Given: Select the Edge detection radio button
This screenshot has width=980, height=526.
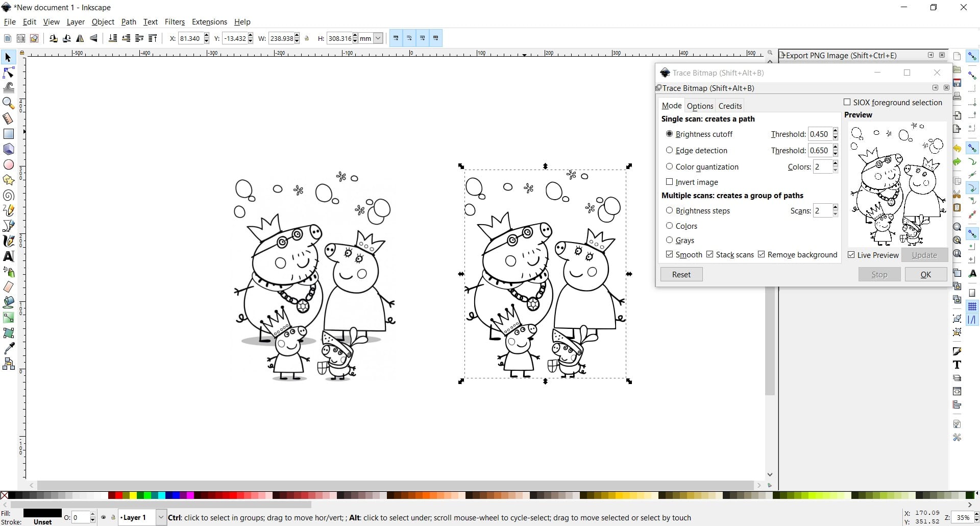Looking at the screenshot, I should coord(670,150).
